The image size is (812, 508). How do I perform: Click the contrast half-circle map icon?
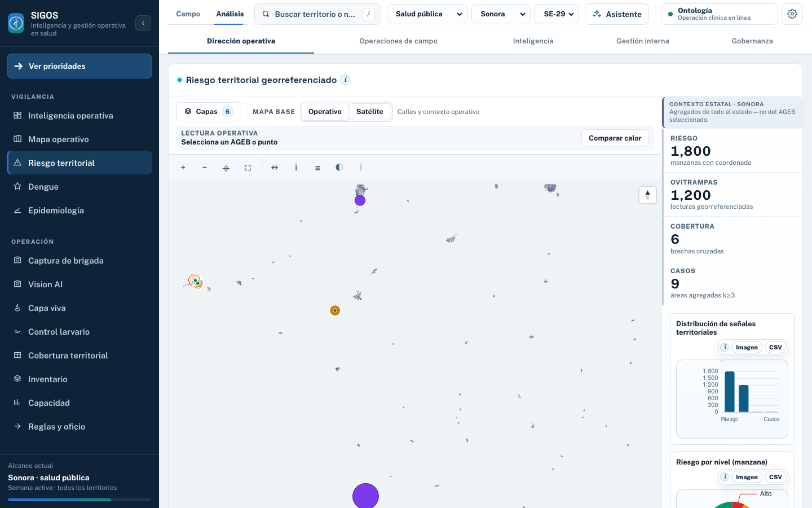(x=339, y=168)
